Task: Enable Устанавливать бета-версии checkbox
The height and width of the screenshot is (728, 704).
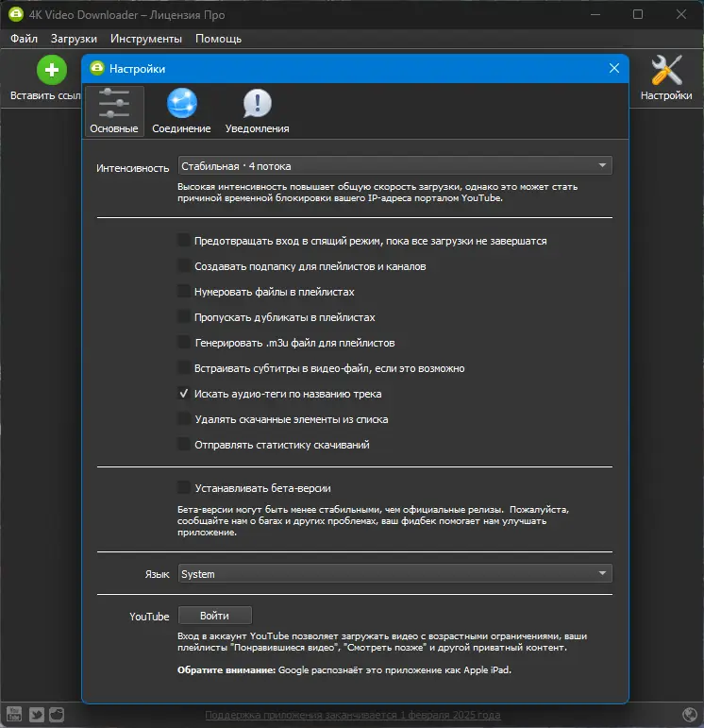Action: point(184,488)
